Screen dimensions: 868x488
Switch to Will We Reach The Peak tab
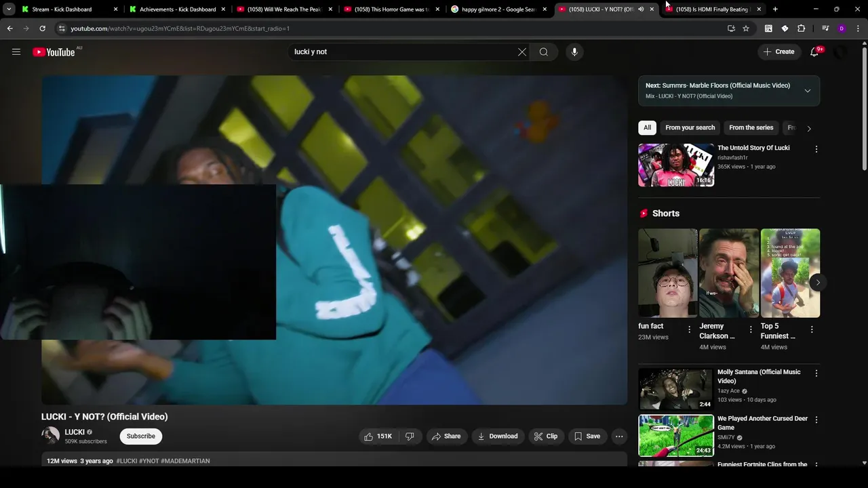[283, 9]
